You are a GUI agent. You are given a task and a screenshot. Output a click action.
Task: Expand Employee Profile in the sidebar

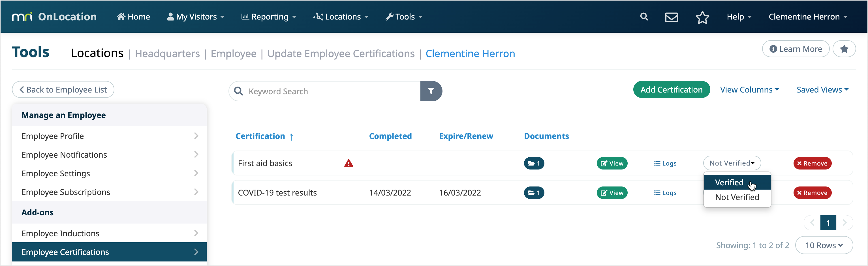pos(109,136)
